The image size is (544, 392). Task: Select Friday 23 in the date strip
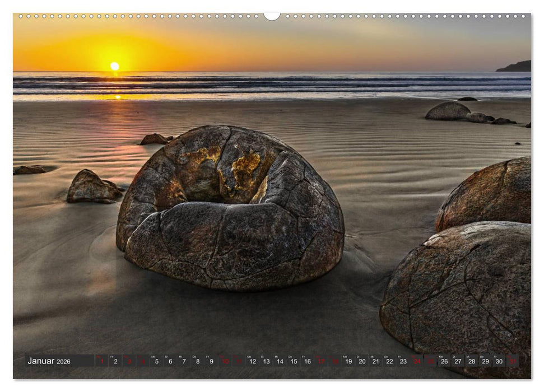(x=403, y=361)
